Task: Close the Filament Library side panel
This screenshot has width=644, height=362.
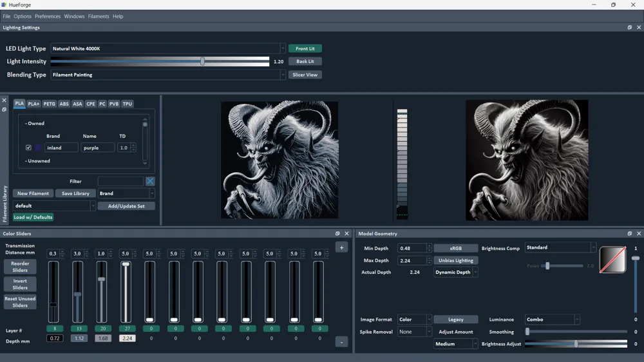Action: click(x=4, y=100)
